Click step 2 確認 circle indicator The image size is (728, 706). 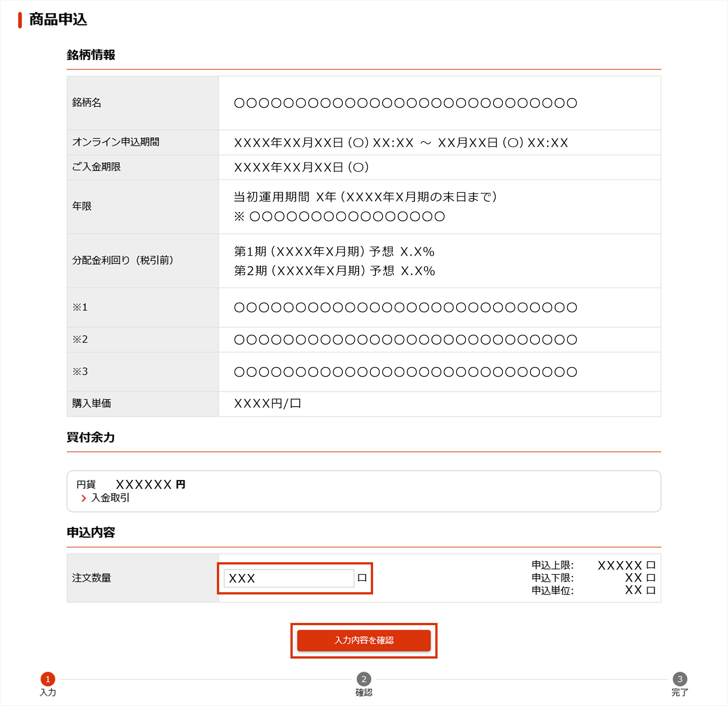[364, 679]
